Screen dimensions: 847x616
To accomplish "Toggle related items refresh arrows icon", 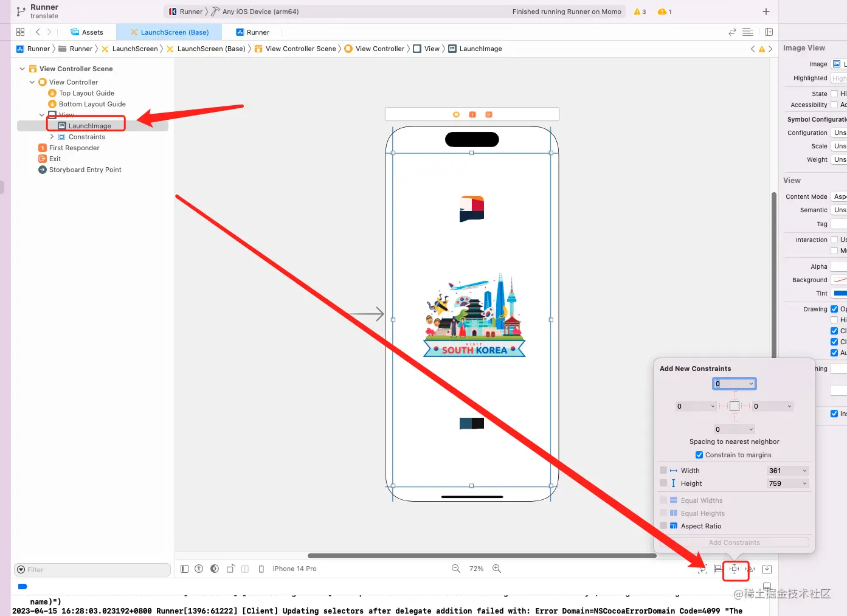I will click(x=732, y=32).
